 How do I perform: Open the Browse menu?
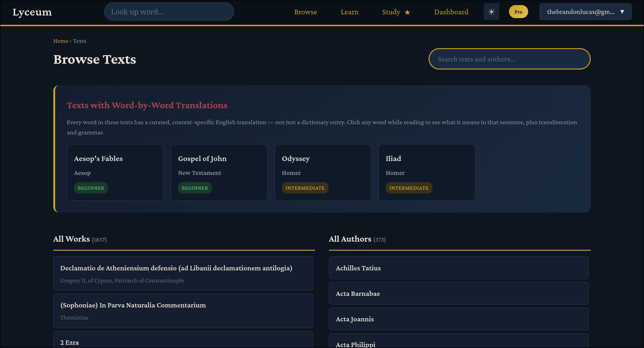click(x=305, y=12)
